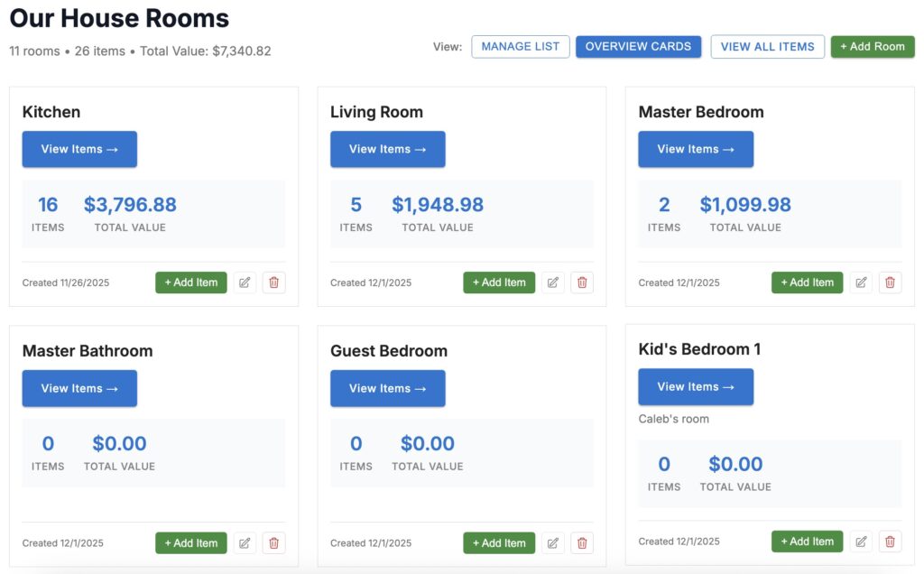This screenshot has width=924, height=574.
Task: Select the edit pencil on Guest Bedroom
Action: tap(552, 542)
